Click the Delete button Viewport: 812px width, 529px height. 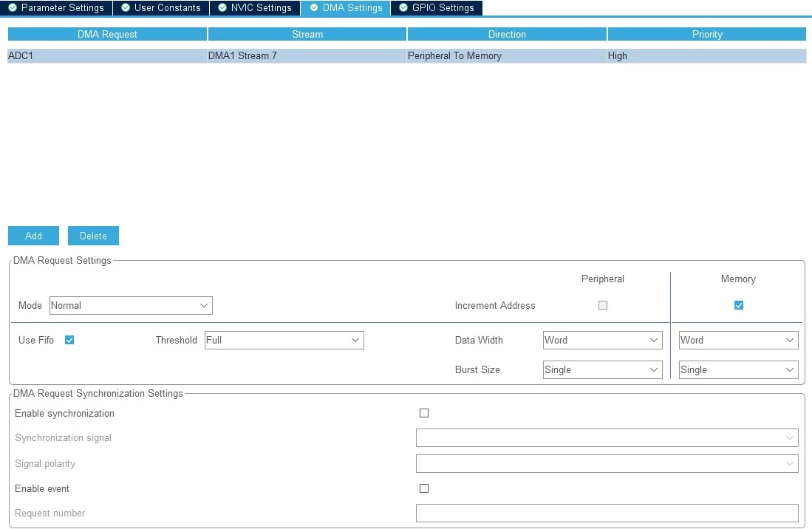(93, 236)
